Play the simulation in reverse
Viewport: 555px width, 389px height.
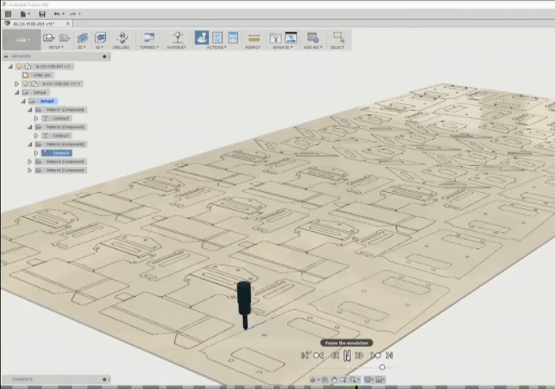(334, 355)
